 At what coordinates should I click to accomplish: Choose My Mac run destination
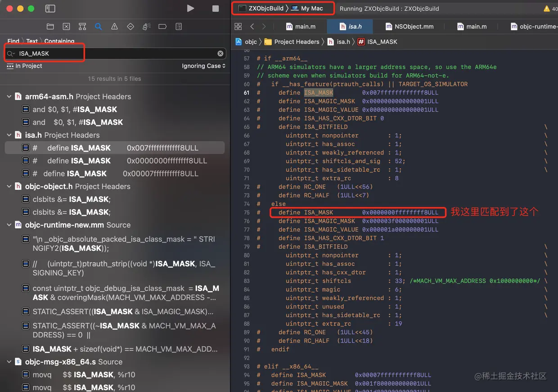coord(307,8)
